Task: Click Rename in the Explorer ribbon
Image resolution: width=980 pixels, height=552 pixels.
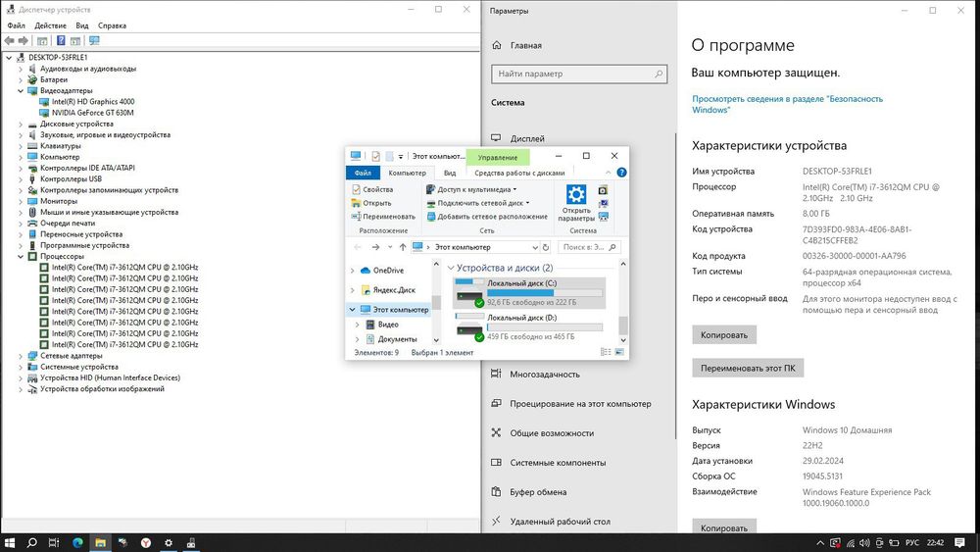Action: [x=383, y=217]
